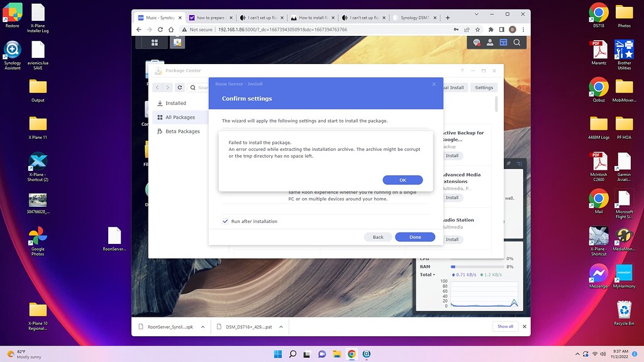The width and height of the screenshot is (644, 362).
Task: Bookmark the page with the star icon
Action: click(477, 30)
